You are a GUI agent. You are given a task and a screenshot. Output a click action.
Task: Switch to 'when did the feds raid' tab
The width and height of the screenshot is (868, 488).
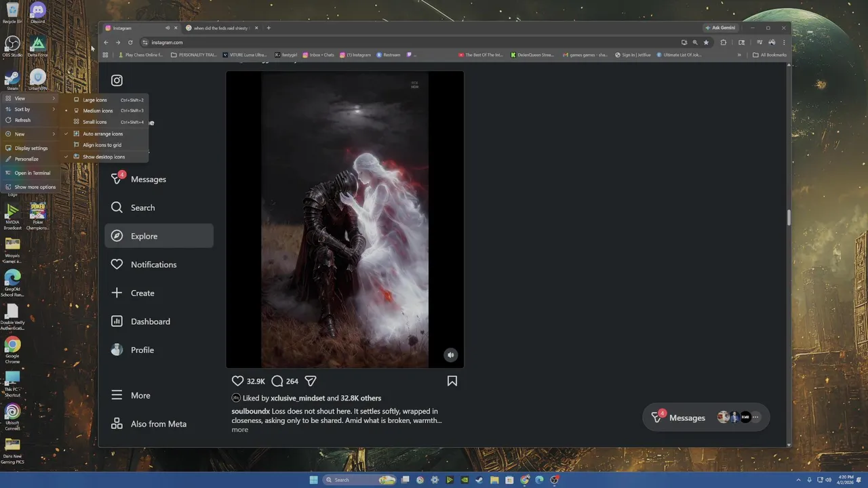click(221, 28)
